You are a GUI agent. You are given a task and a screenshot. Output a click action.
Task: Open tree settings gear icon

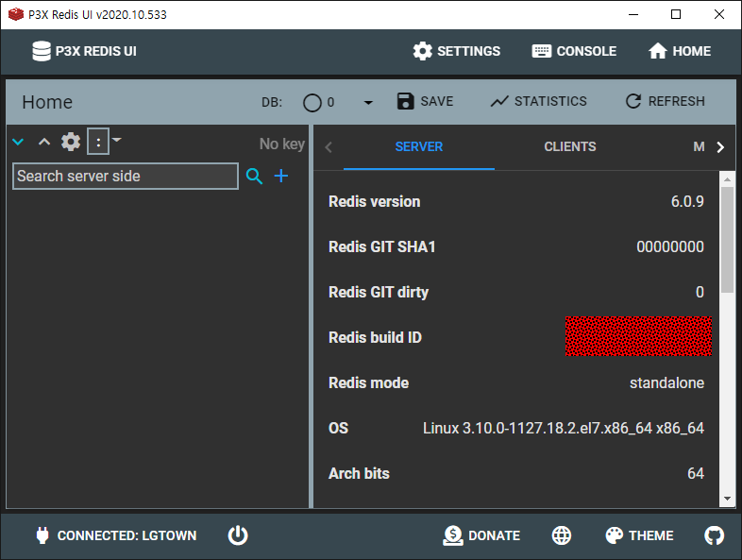click(71, 142)
